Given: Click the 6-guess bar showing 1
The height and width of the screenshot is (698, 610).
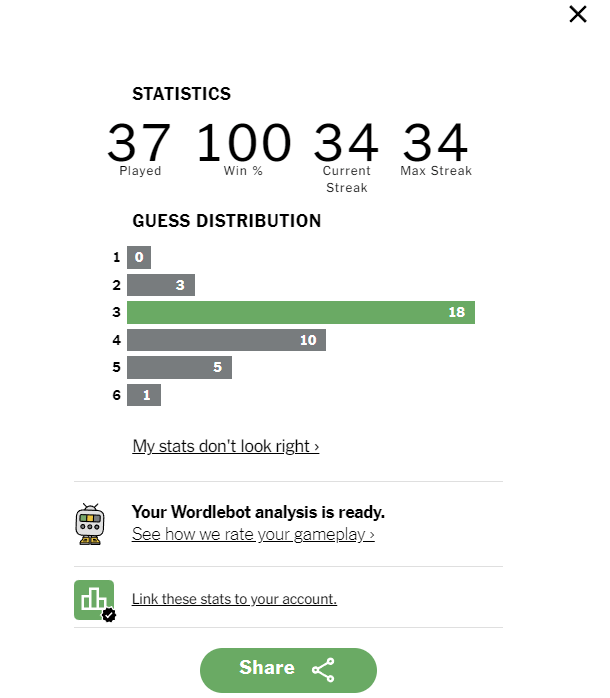Looking at the screenshot, I should [x=144, y=395].
